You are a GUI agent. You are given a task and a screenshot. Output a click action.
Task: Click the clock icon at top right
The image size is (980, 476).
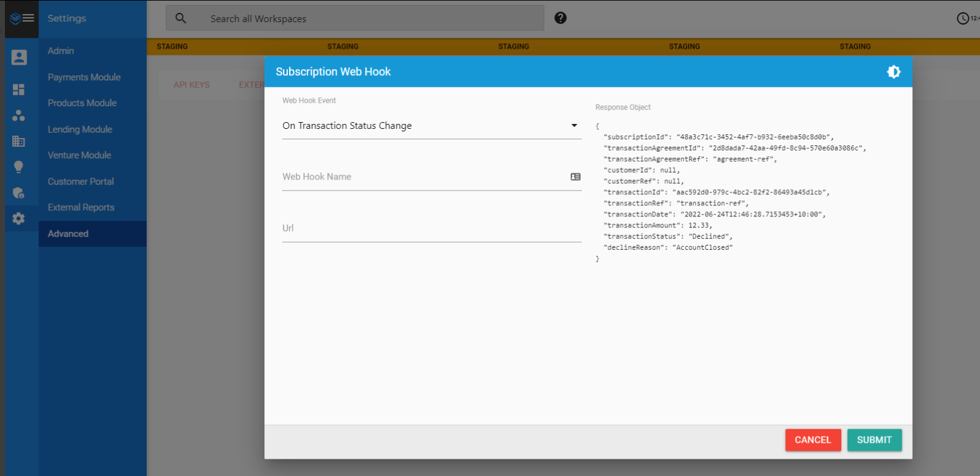coord(962,18)
